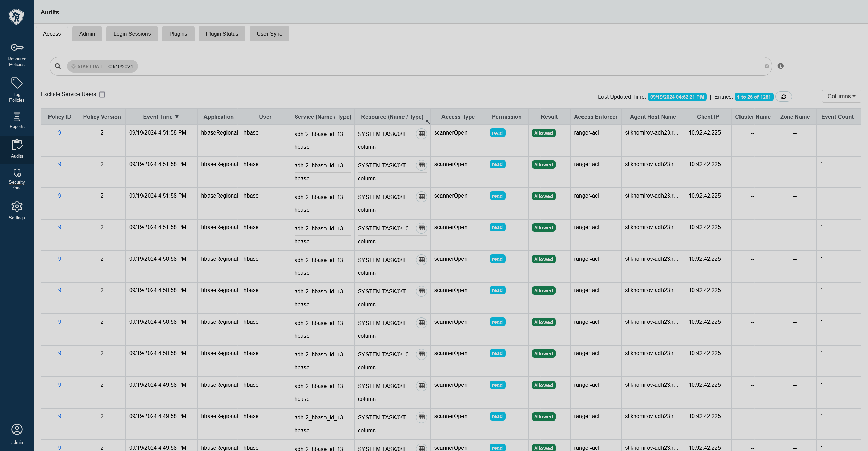Select the Allowed result filter toggle
The image size is (868, 451).
[543, 132]
